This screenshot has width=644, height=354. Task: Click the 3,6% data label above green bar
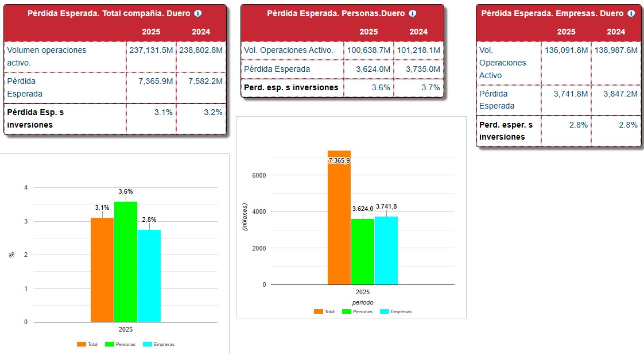tap(126, 191)
